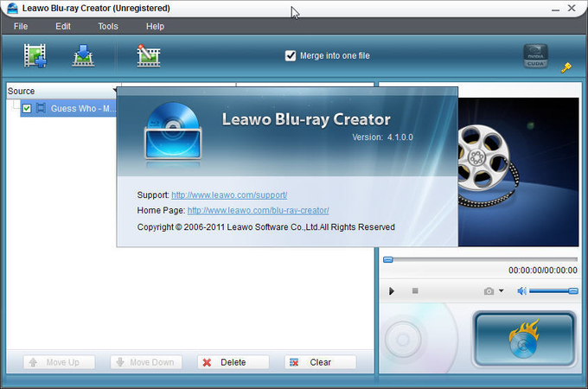This screenshot has width=588, height=389.
Task: Open the Tools menu
Action: point(108,26)
